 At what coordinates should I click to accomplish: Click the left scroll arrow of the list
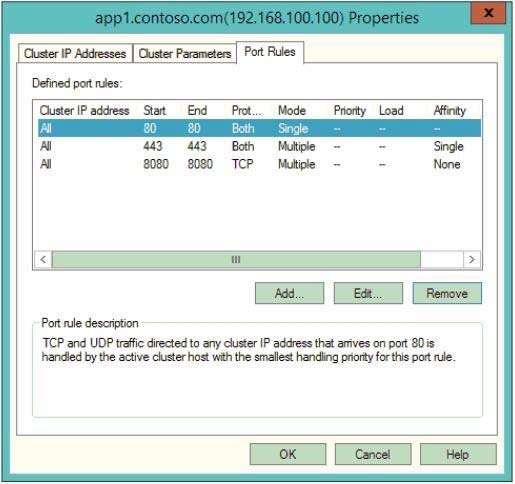pos(43,259)
